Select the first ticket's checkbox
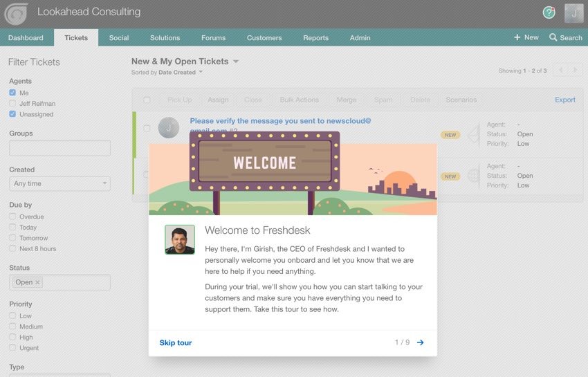 coord(147,128)
